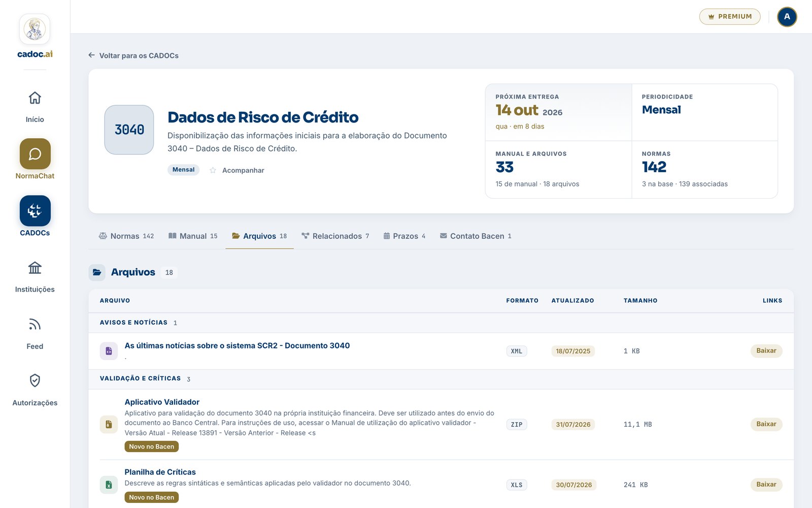Go back via Voltar para os CADOCs
The image size is (812, 508).
click(133, 55)
